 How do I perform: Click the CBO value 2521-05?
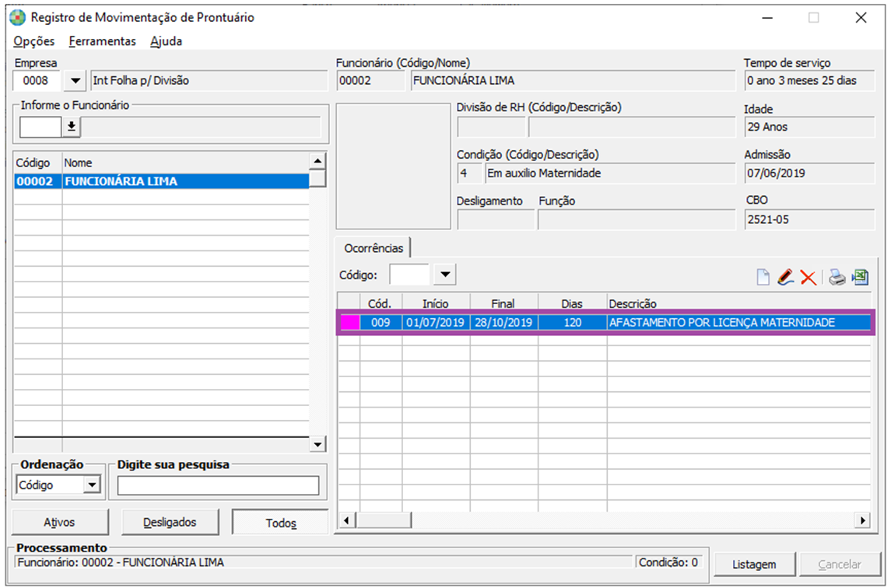tap(809, 219)
